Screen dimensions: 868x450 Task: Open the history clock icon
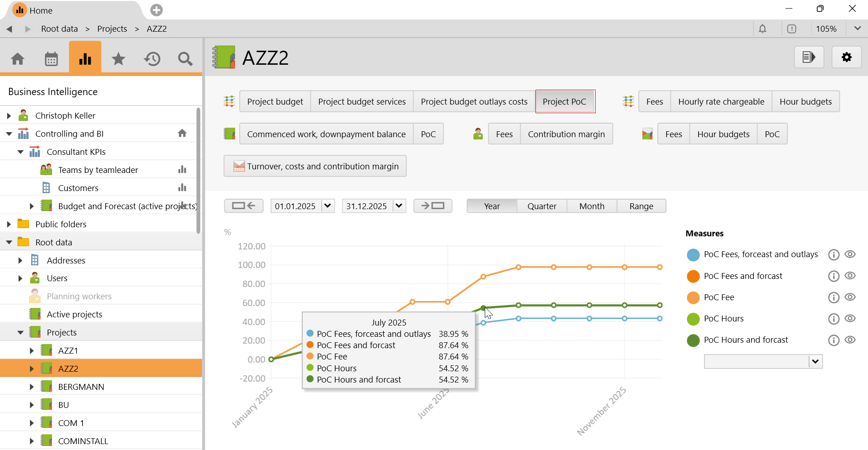point(152,59)
